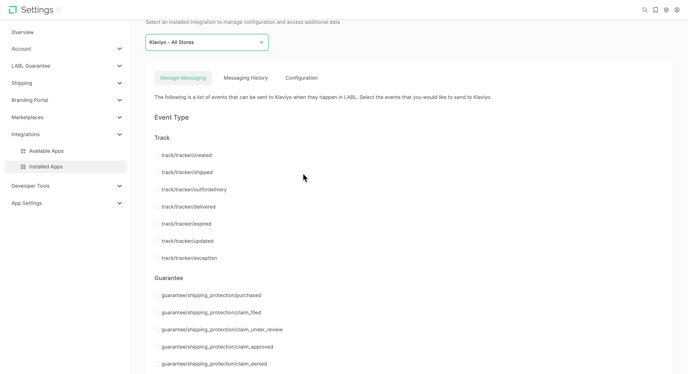
Task: Toggle shipping_protection/claim_filed checkbox
Action: coord(157,312)
